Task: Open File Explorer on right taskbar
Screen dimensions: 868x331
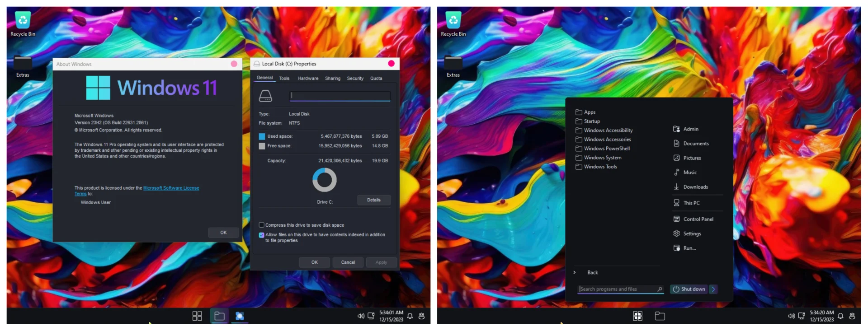Action: point(660,316)
